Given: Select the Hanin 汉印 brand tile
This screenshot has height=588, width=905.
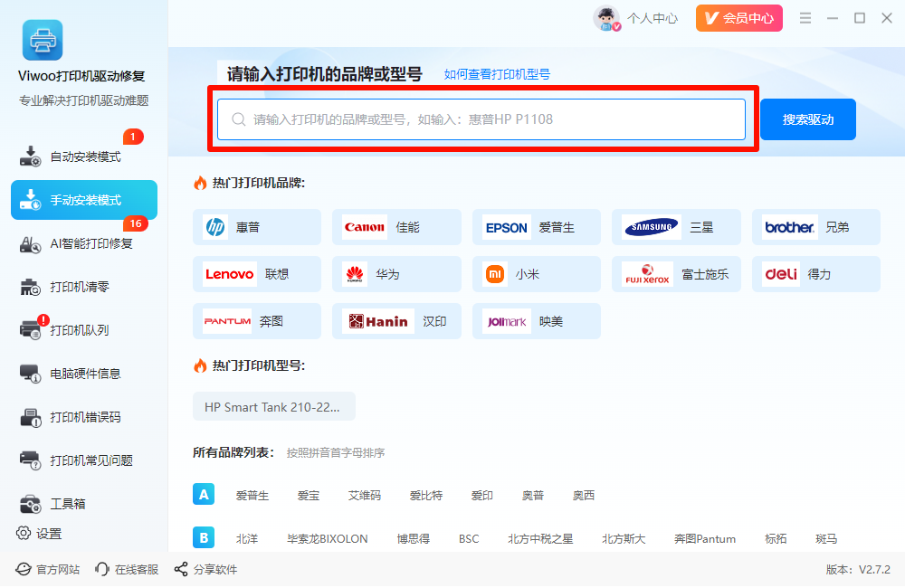Looking at the screenshot, I should (396, 321).
